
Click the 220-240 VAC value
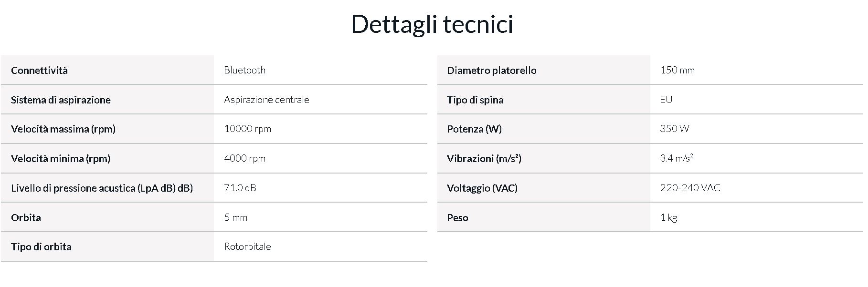point(690,188)
